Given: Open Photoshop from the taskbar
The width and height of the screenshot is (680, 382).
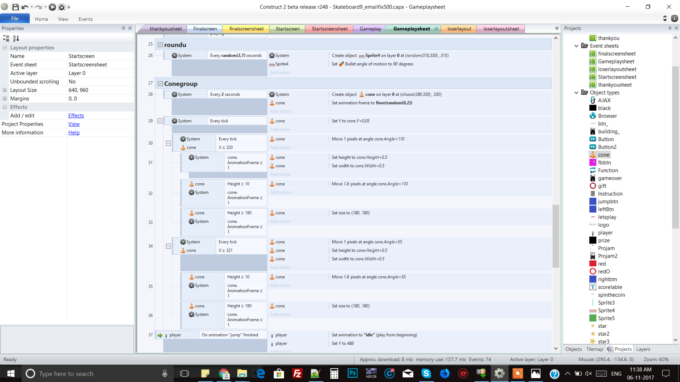Looking at the screenshot, I should [x=353, y=373].
